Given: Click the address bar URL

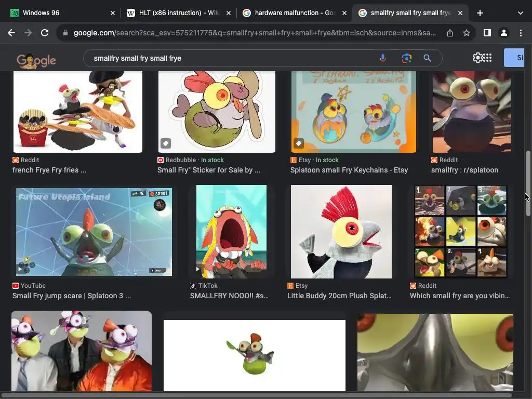Looking at the screenshot, I should click(x=255, y=33).
